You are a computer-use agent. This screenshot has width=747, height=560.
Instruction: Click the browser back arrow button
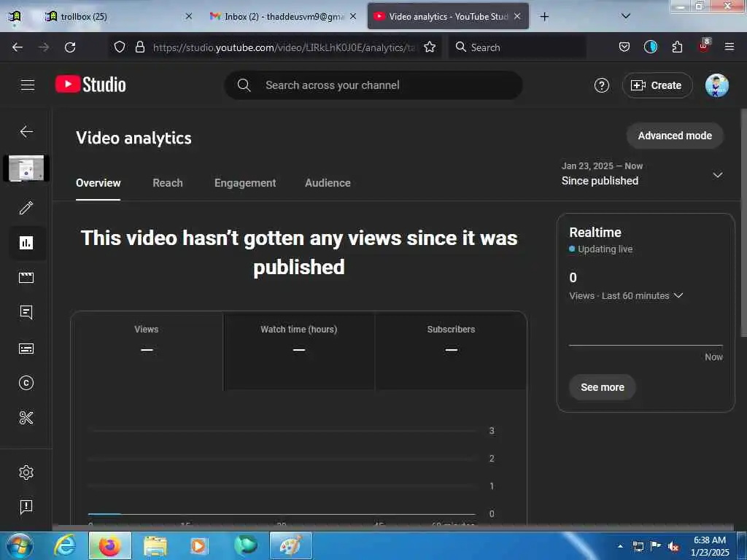[18, 47]
